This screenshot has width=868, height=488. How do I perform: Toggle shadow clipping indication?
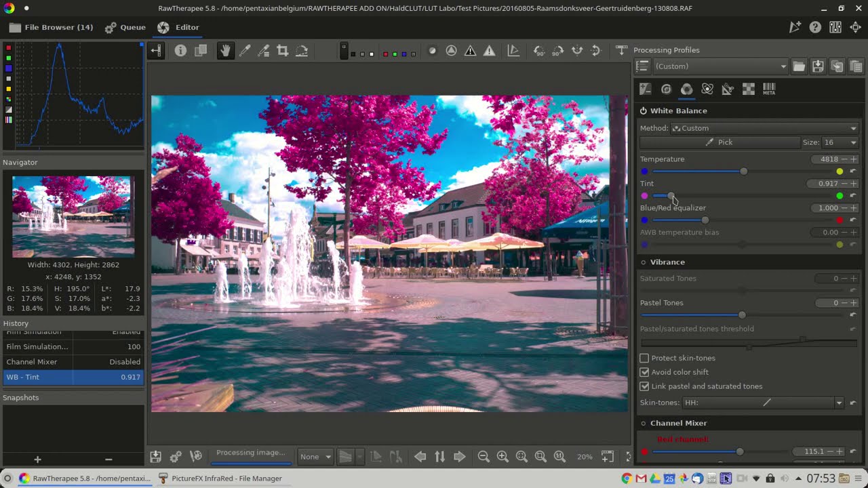click(x=470, y=51)
